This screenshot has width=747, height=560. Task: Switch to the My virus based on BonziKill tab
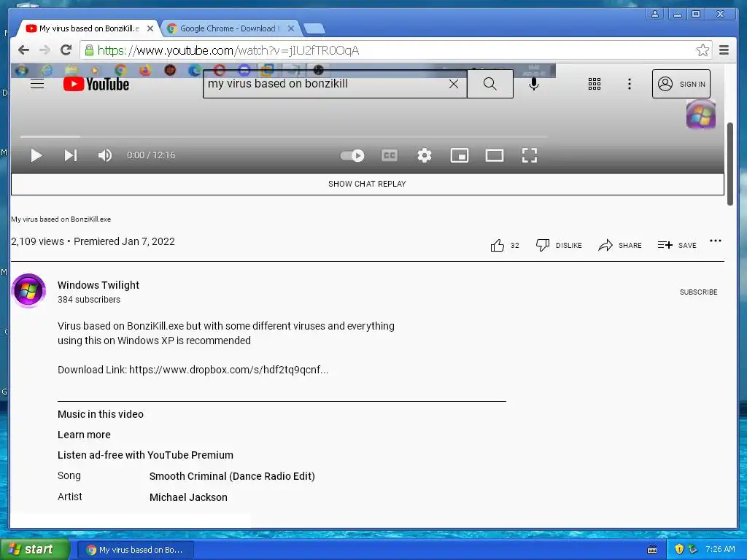coord(89,28)
